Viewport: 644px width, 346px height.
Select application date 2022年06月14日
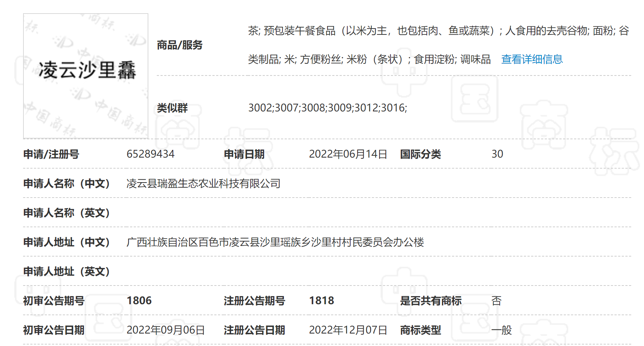click(348, 154)
